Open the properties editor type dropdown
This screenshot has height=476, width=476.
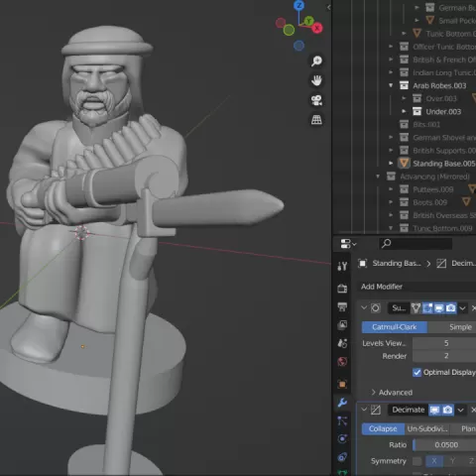[348, 244]
